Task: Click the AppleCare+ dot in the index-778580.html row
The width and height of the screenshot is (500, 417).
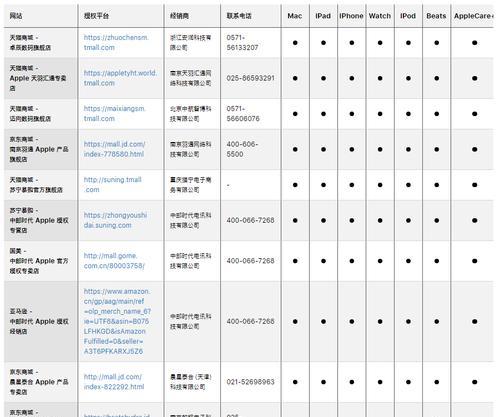Action: coord(475,149)
